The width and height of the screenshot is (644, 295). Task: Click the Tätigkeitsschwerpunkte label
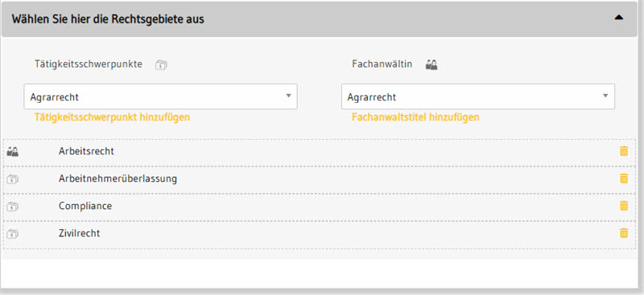coord(89,64)
